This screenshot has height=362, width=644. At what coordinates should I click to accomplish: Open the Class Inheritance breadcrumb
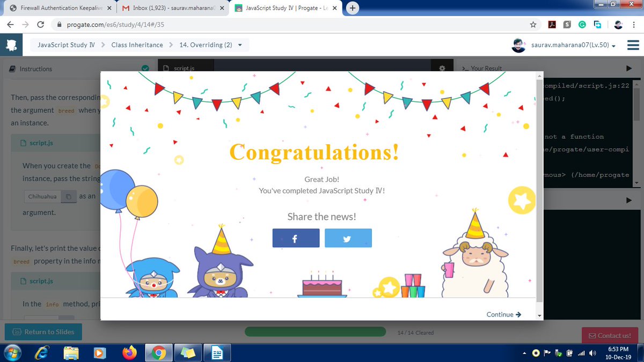[137, 45]
